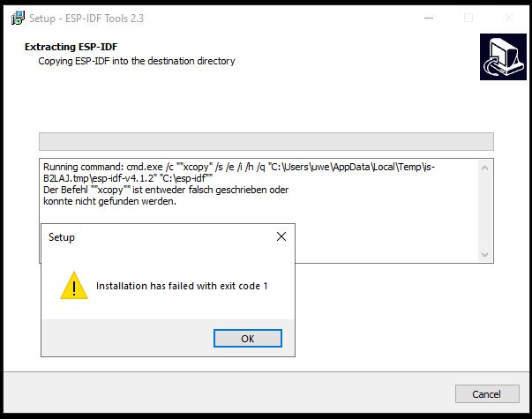Image resolution: width=532 pixels, height=419 pixels.
Task: Click the installer wizard computer image
Action: [x=502, y=57]
